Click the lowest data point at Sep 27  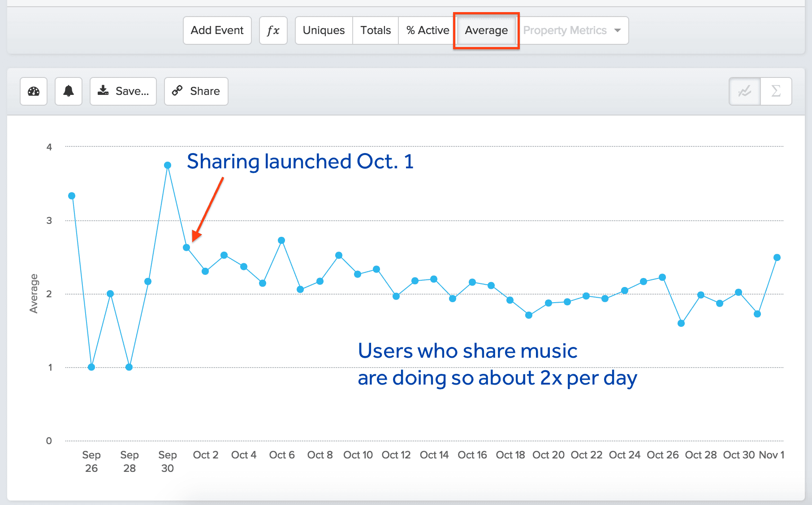coord(91,367)
